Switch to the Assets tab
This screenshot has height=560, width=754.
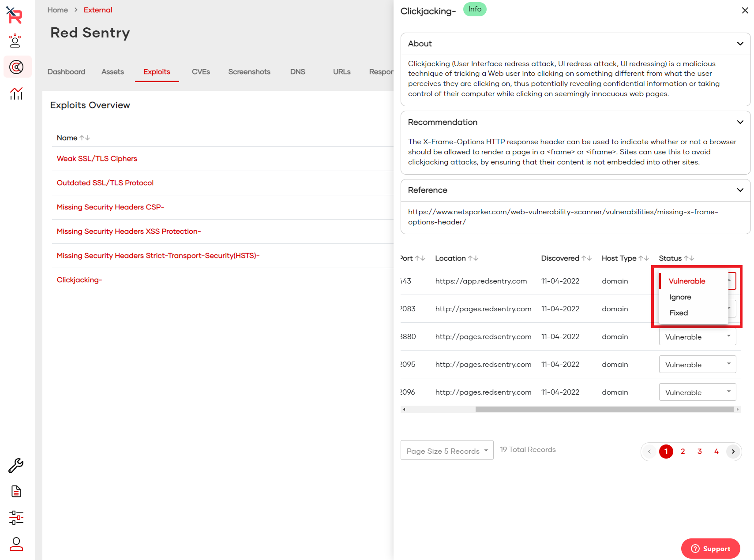113,72
